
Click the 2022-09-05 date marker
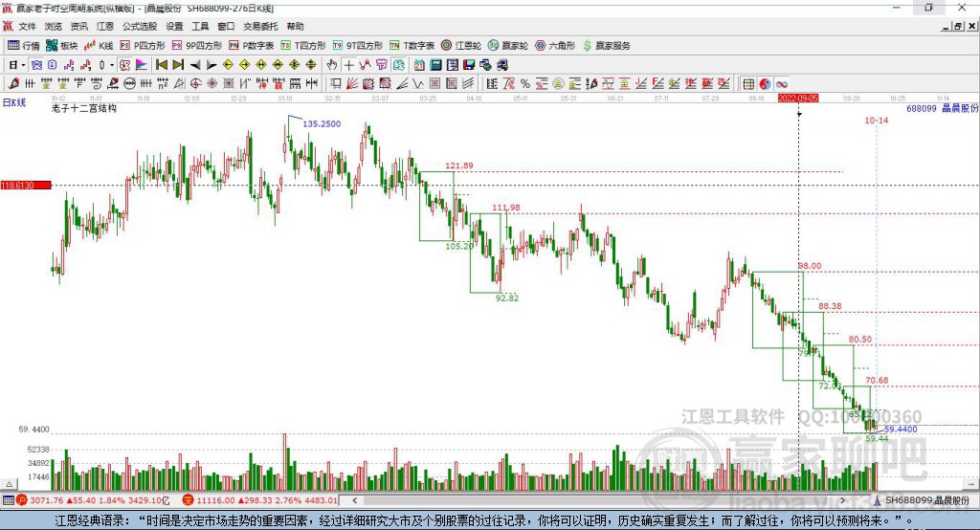[798, 99]
